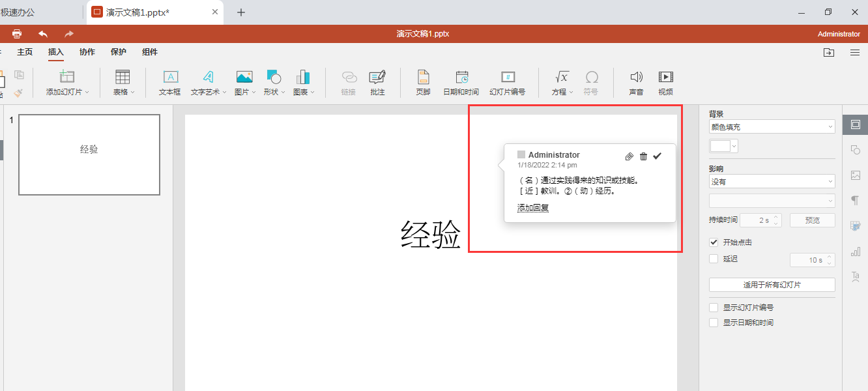
Task: Open text art settings sidebar icon
Action: click(855, 277)
